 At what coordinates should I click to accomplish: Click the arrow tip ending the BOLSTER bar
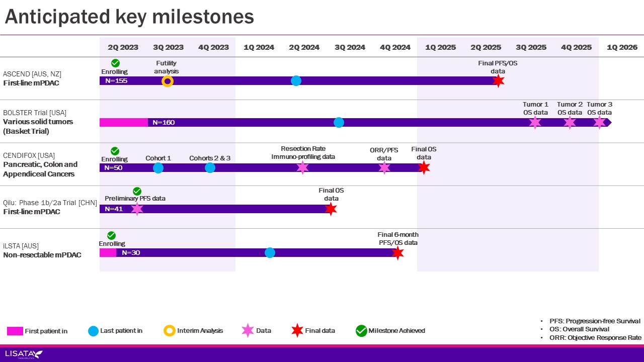(x=609, y=122)
